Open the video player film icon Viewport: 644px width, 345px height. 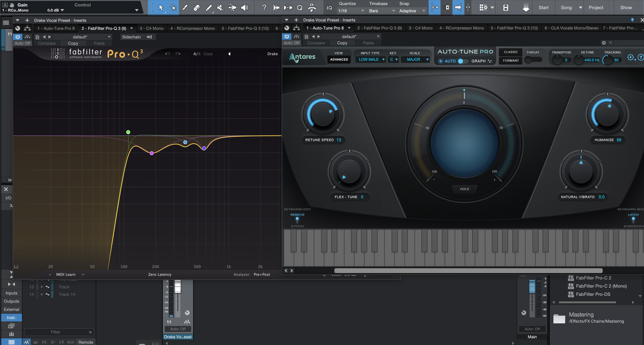point(505,8)
